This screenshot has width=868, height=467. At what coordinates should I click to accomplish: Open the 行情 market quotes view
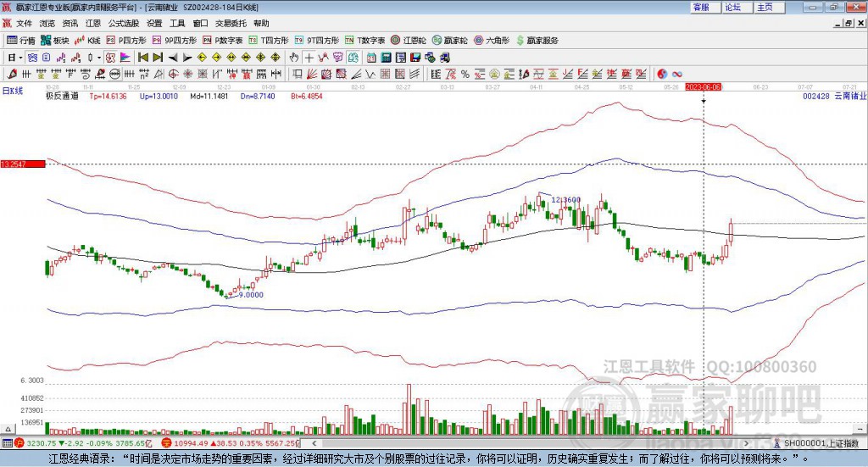20,41
